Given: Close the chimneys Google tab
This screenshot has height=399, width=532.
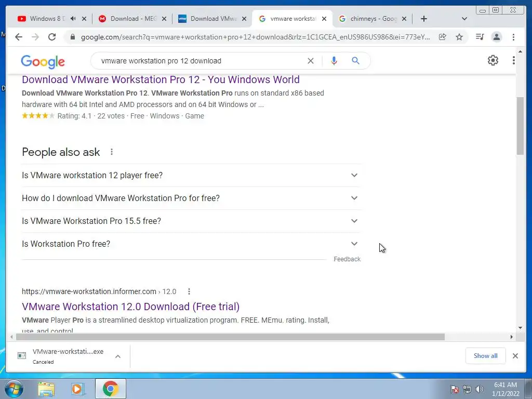Looking at the screenshot, I should [404, 19].
